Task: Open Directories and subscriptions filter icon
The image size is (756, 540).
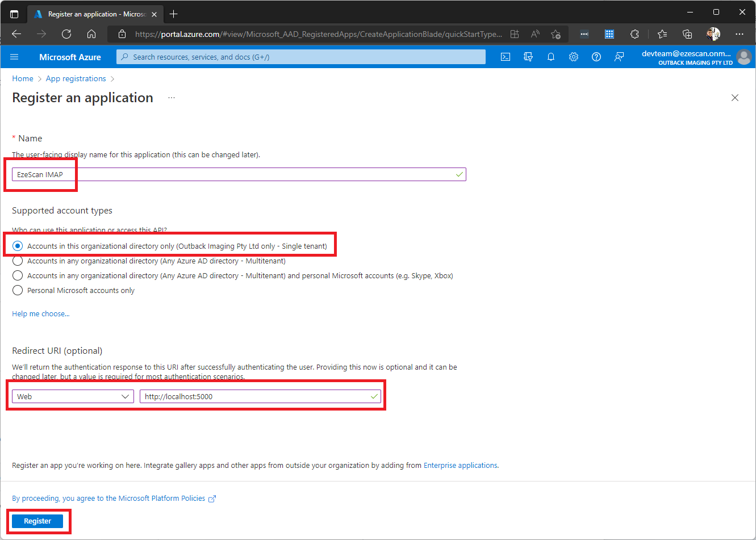Action: [528, 57]
